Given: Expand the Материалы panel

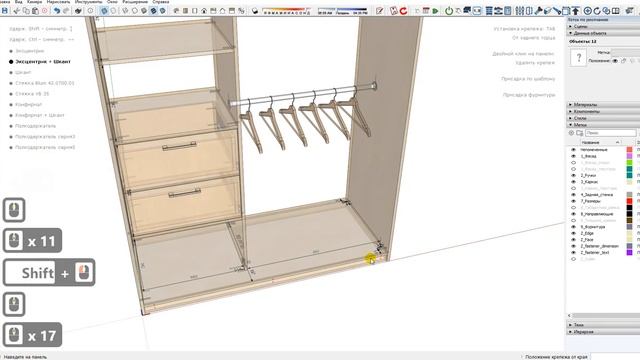Looking at the screenshot, I should point(603,105).
